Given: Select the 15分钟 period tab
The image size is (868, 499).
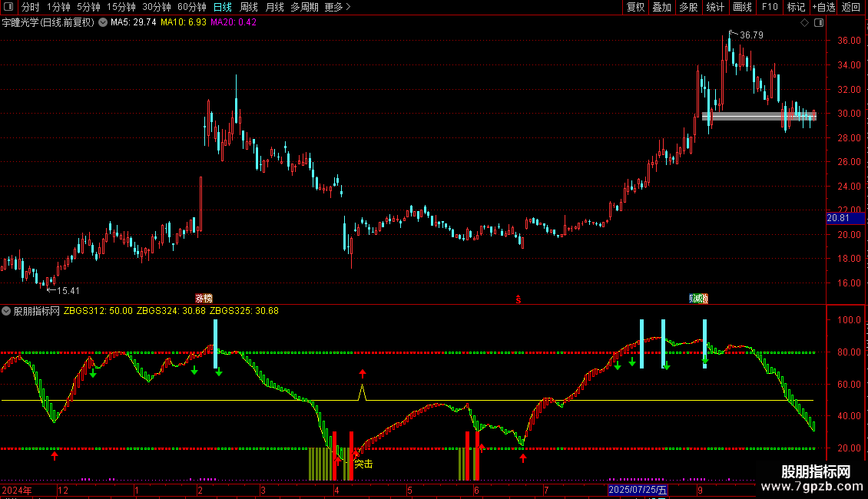Looking at the screenshot, I should tap(121, 7).
